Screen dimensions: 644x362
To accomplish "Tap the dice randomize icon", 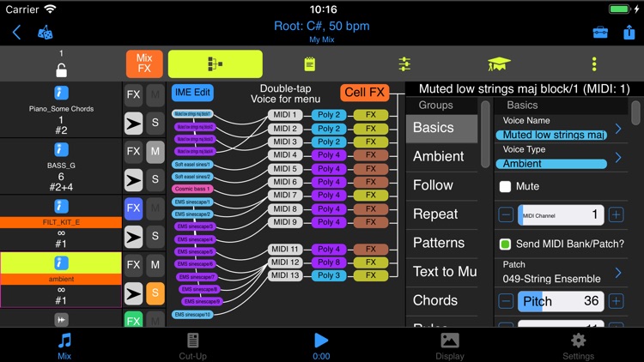I will tap(46, 33).
